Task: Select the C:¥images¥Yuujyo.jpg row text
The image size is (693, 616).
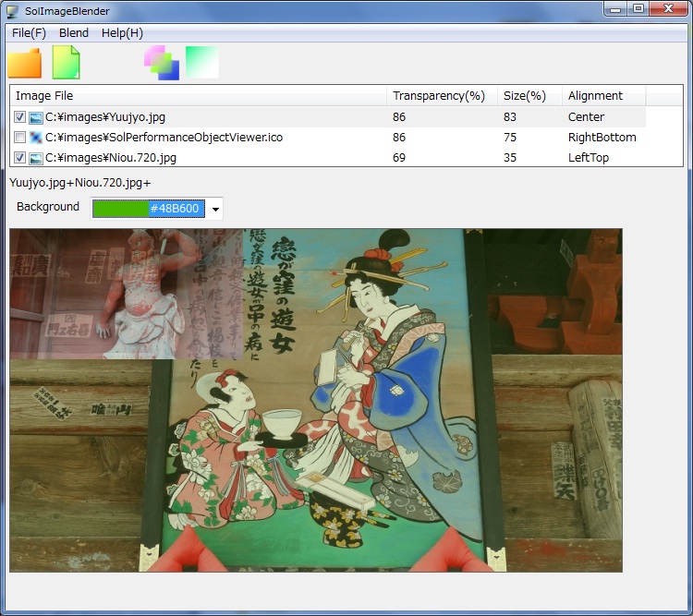Action: click(105, 117)
